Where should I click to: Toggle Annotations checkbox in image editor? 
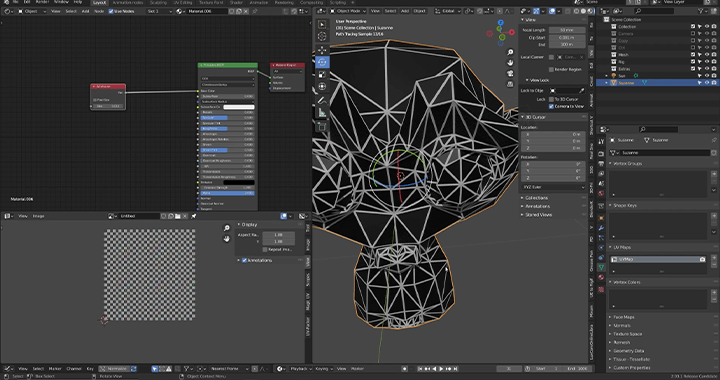tap(244, 260)
